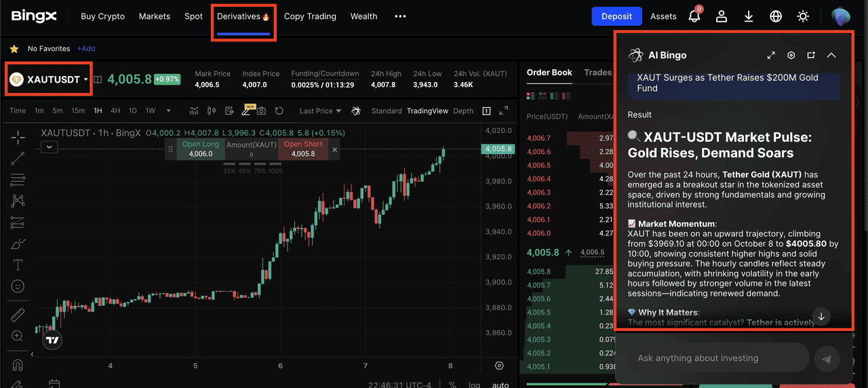Select the 4H timeframe
This screenshot has height=388, width=868.
pos(115,111)
